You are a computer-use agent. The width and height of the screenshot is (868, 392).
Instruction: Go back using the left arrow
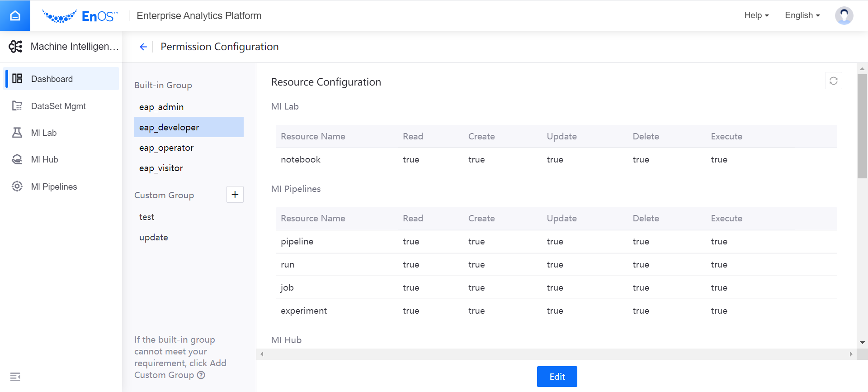coord(143,47)
